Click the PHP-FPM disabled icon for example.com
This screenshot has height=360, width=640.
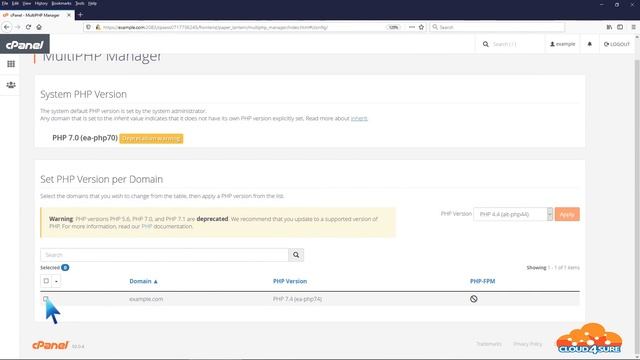click(x=473, y=299)
